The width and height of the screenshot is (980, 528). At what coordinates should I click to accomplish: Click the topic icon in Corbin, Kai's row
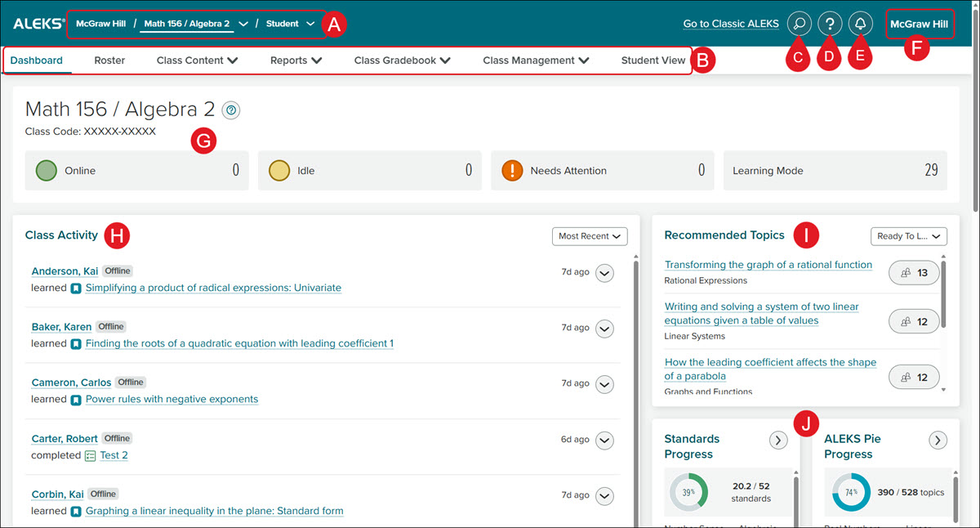click(76, 511)
